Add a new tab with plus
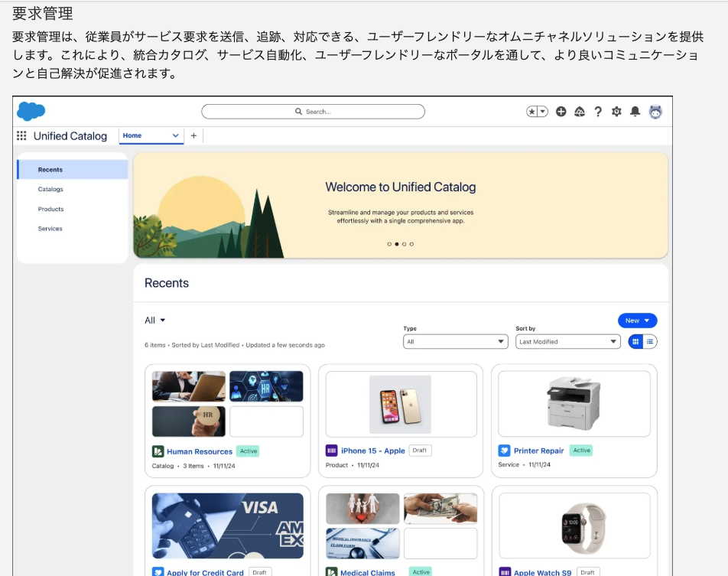The width and height of the screenshot is (728, 576). tap(193, 135)
